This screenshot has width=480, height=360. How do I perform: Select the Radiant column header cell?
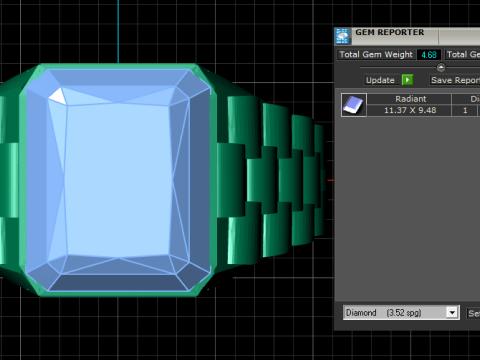410,99
